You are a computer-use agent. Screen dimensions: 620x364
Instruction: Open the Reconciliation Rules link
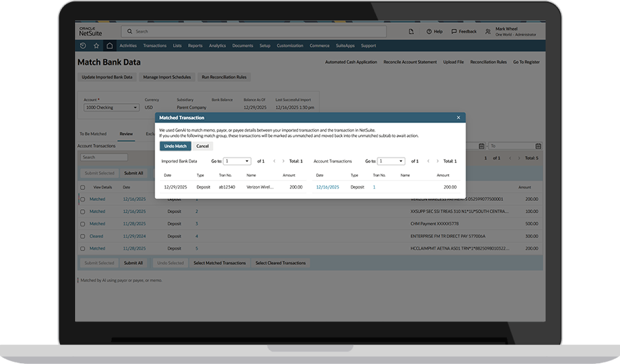point(488,62)
